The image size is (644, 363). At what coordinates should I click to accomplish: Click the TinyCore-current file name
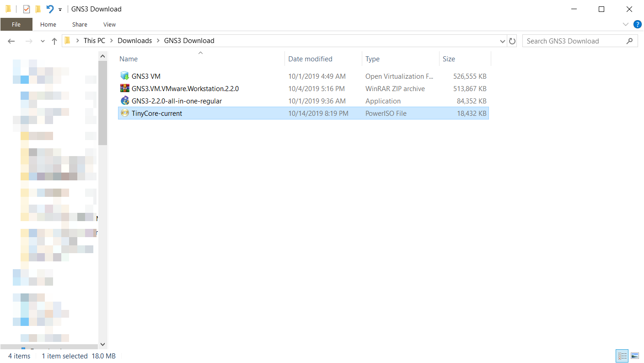pyautogui.click(x=157, y=114)
